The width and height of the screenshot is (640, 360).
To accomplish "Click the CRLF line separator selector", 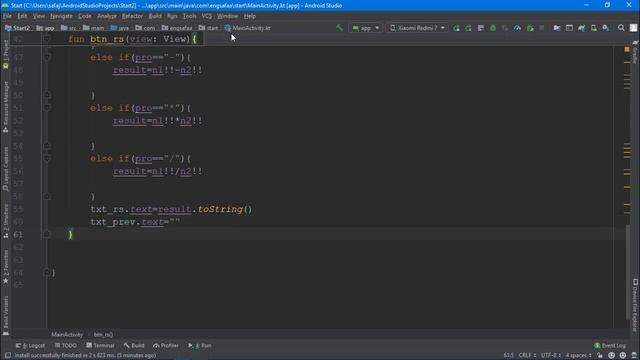I will [x=527, y=355].
